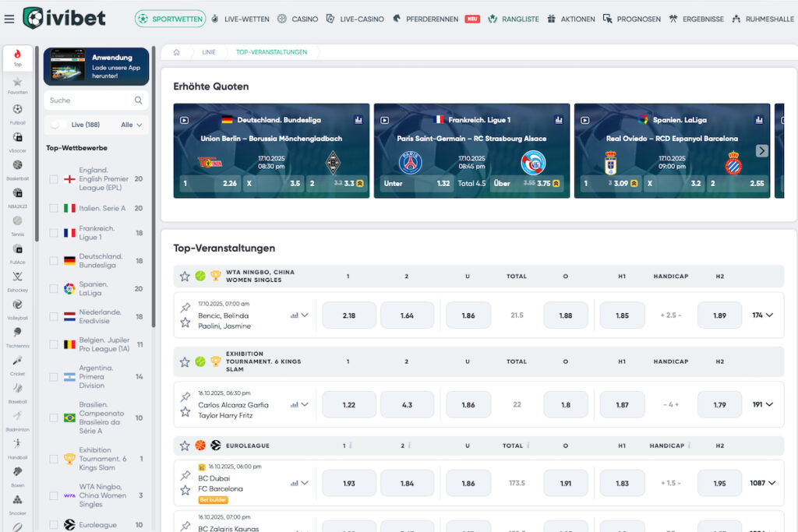Check Niederlande Eredivisie checkbox

tap(54, 316)
